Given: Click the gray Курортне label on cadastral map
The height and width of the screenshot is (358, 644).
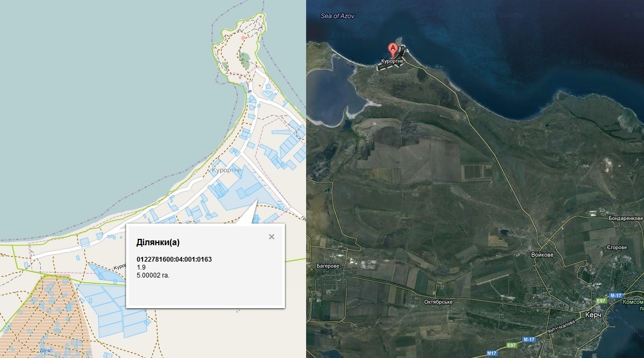Looking at the screenshot, I should pos(227,170).
